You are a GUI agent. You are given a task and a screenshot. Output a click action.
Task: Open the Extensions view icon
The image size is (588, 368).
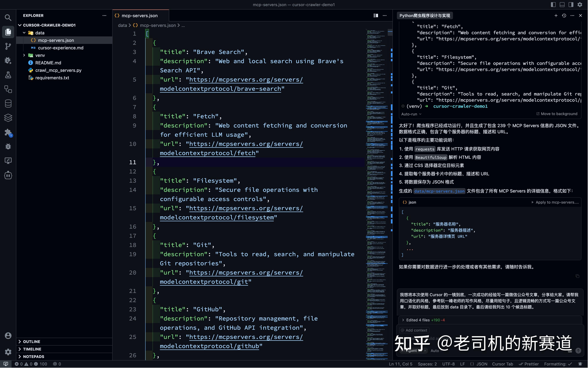[x=8, y=132]
